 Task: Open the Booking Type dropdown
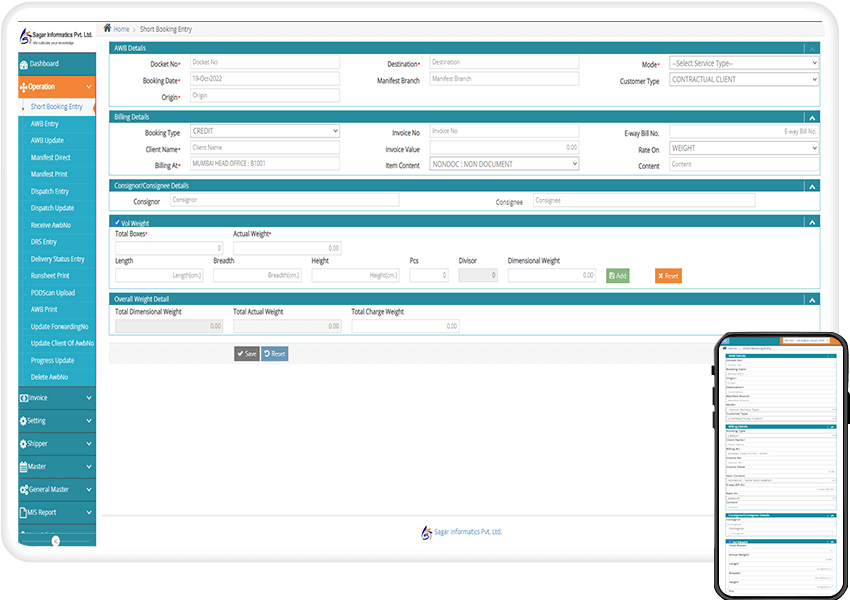[264, 131]
